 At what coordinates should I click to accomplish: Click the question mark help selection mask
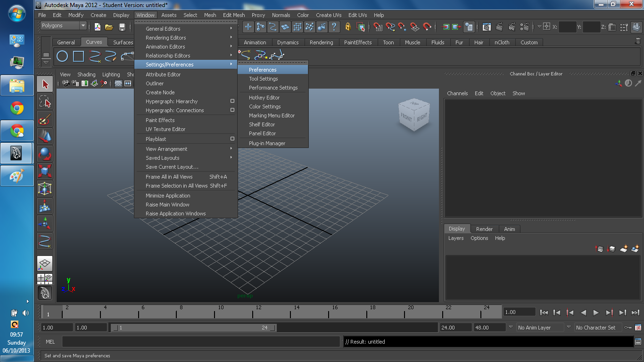334,27
